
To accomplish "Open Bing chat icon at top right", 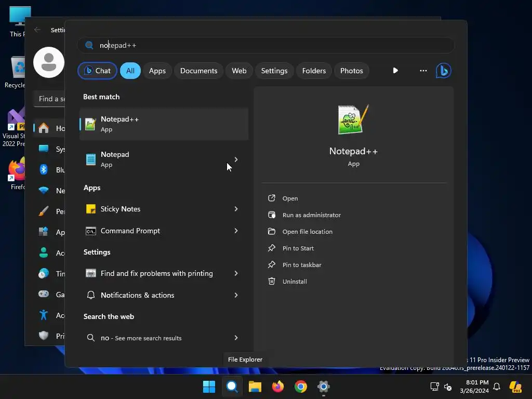I will pyautogui.click(x=443, y=71).
